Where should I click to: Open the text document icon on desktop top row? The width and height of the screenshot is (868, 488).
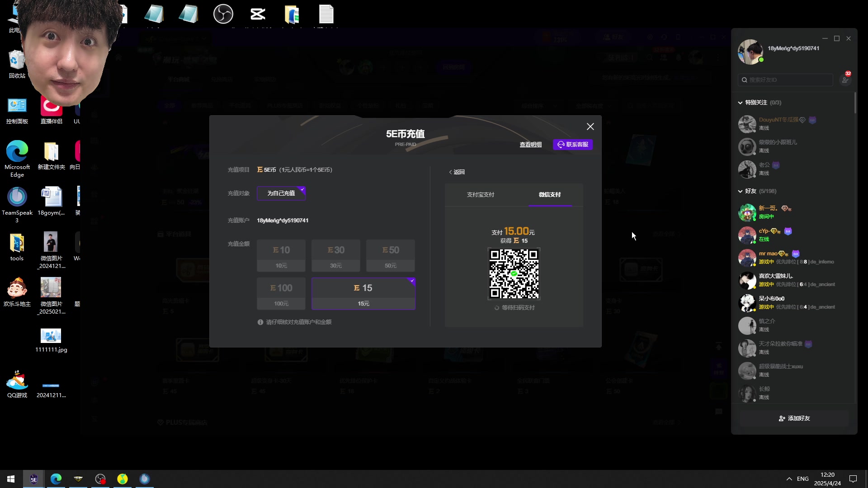point(326,14)
